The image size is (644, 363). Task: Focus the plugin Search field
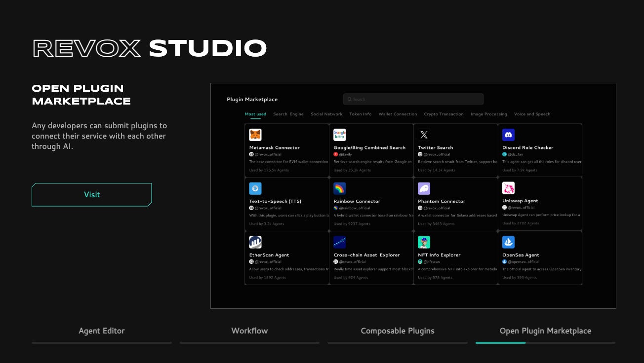[413, 99]
